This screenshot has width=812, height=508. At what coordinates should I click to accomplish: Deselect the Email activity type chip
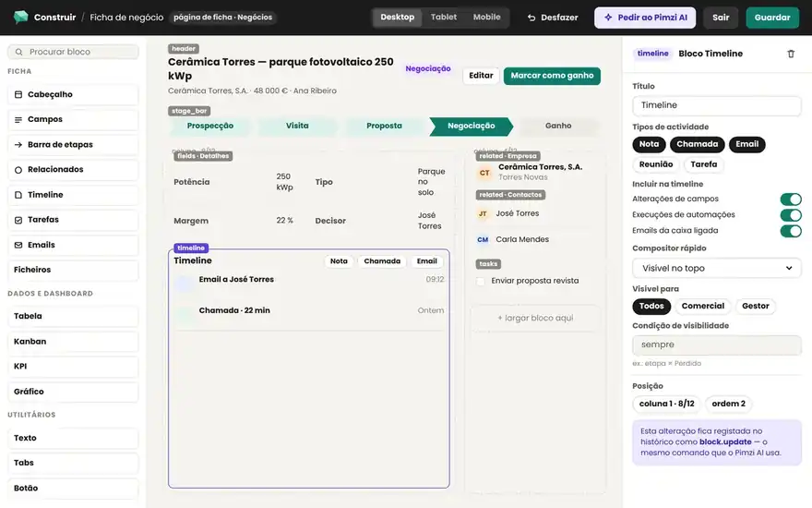pyautogui.click(x=746, y=144)
